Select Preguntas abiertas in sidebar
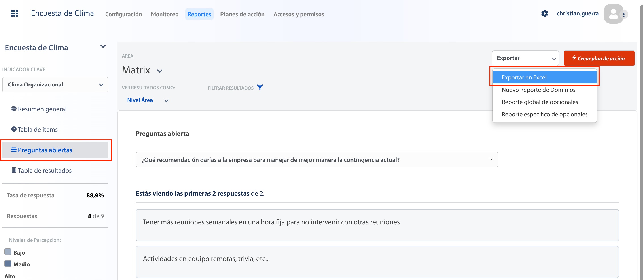This screenshot has height=280, width=644. click(x=55, y=150)
